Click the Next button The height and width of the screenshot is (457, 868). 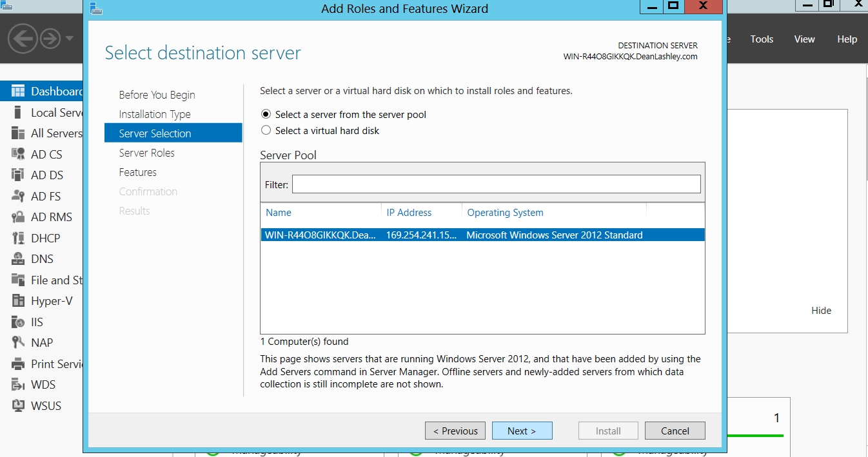coord(522,431)
